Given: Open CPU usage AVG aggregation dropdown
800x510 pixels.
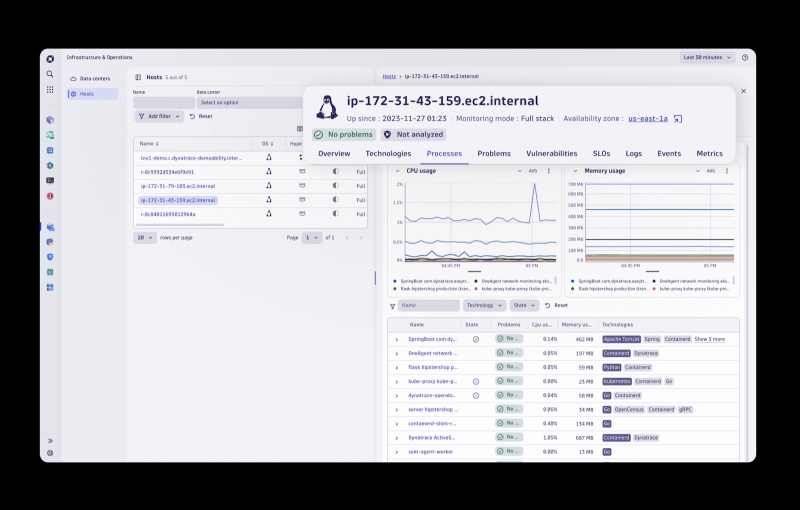Looking at the screenshot, I should tap(528, 171).
